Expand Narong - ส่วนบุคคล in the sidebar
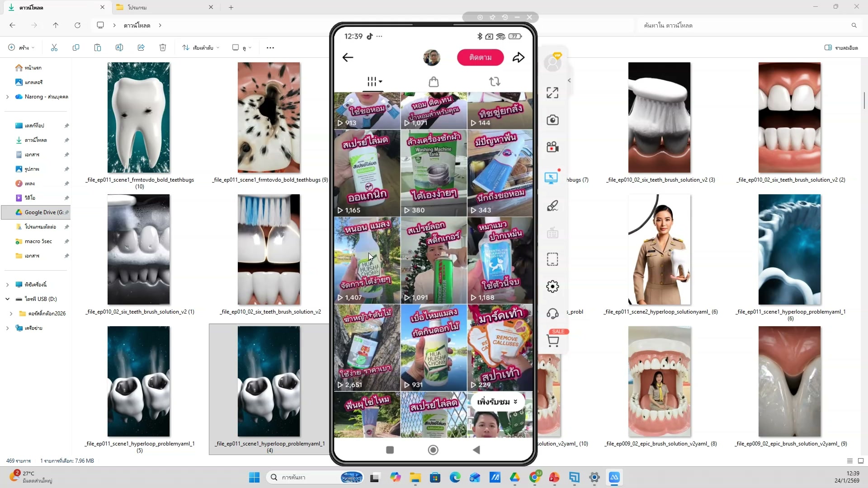The height and width of the screenshot is (488, 868). point(7,96)
